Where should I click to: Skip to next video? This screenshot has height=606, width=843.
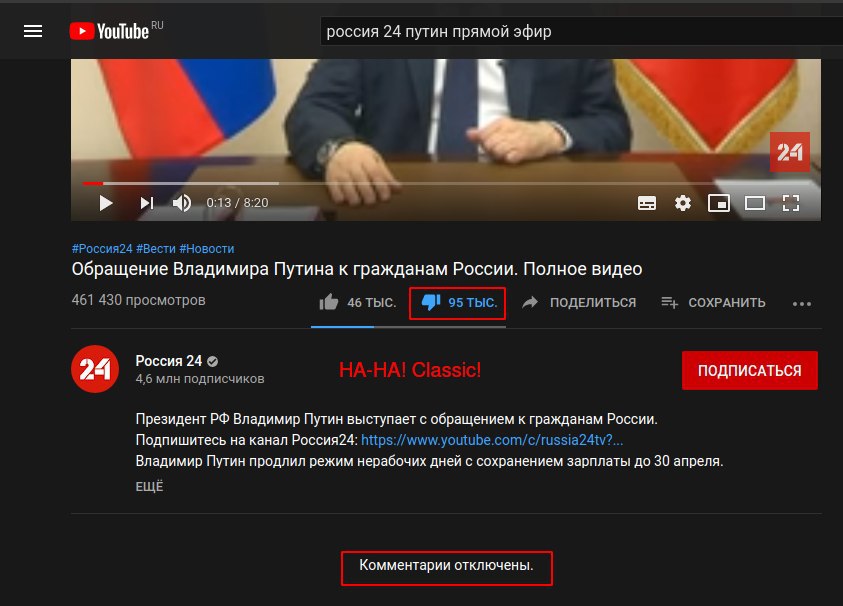click(x=147, y=203)
